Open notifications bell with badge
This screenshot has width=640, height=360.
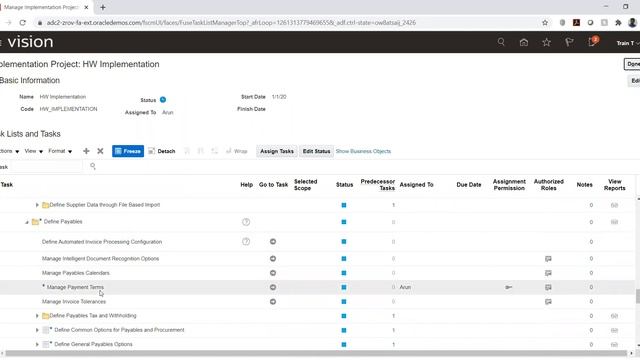[593, 42]
